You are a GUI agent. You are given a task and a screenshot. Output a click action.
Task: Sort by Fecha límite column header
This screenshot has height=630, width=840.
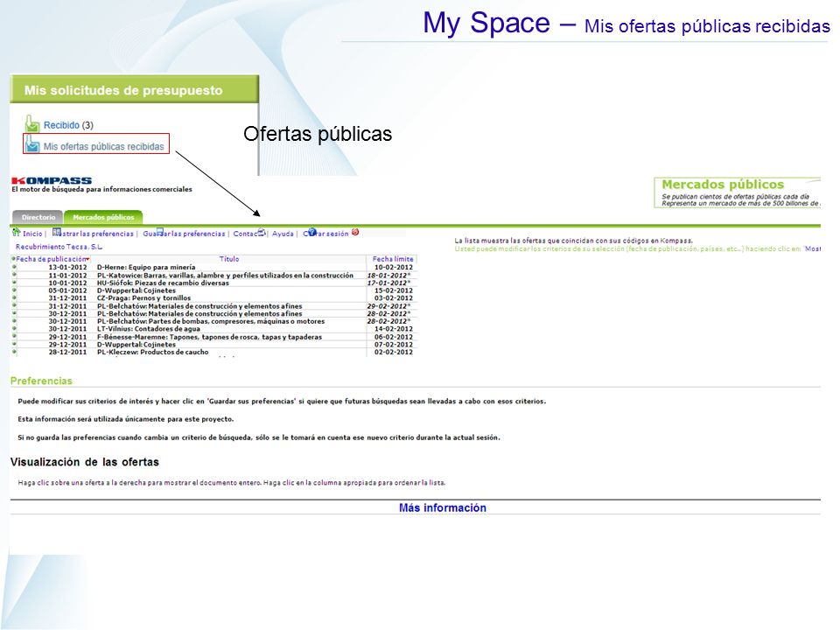point(393,259)
